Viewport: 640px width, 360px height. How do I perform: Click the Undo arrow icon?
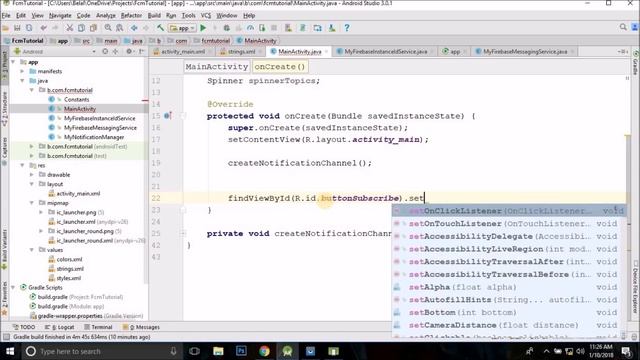[43, 28]
